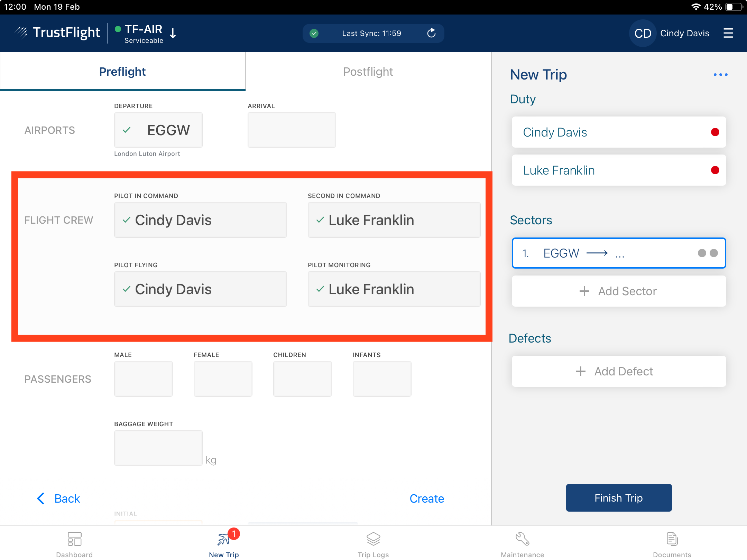Click the empty Arrival airport field
747x560 pixels.
(x=292, y=130)
